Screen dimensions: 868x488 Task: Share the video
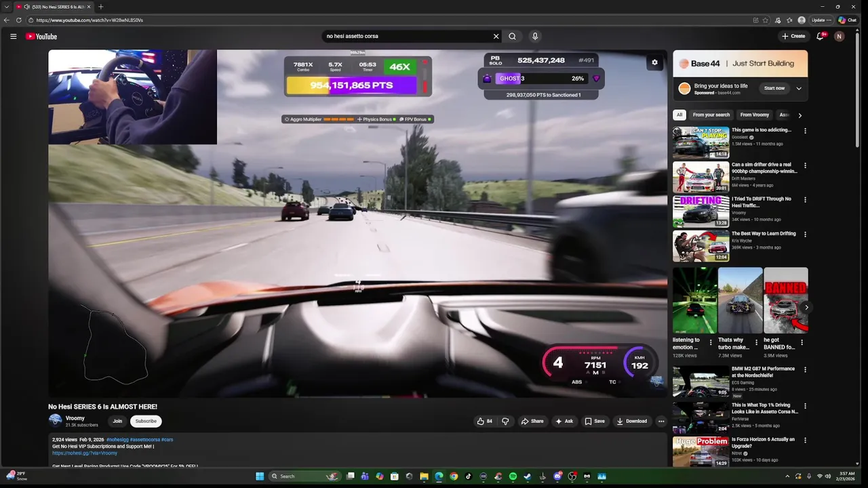point(532,421)
